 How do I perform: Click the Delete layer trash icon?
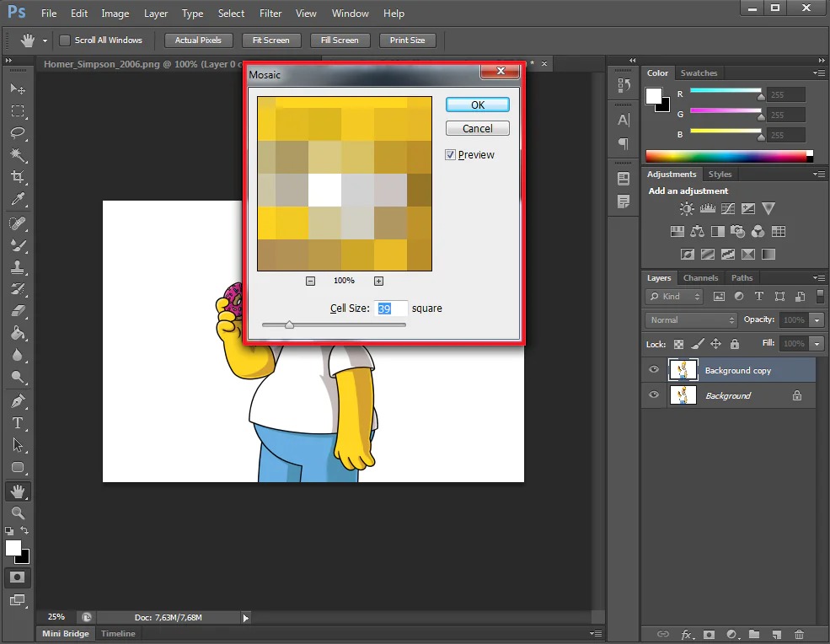pyautogui.click(x=800, y=634)
